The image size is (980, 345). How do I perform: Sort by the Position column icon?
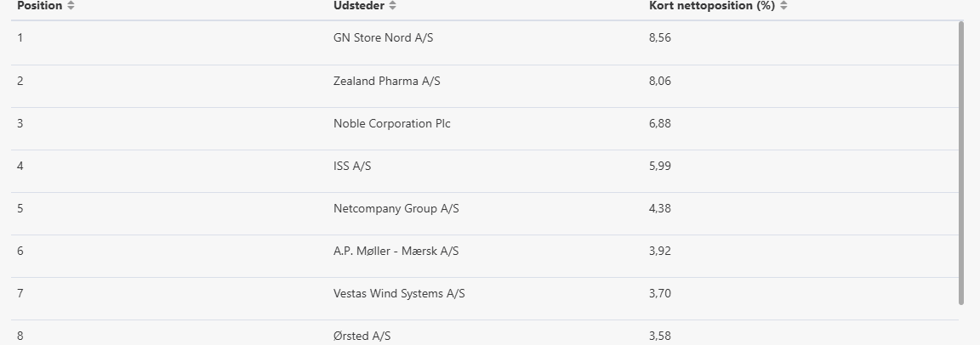coord(71,6)
